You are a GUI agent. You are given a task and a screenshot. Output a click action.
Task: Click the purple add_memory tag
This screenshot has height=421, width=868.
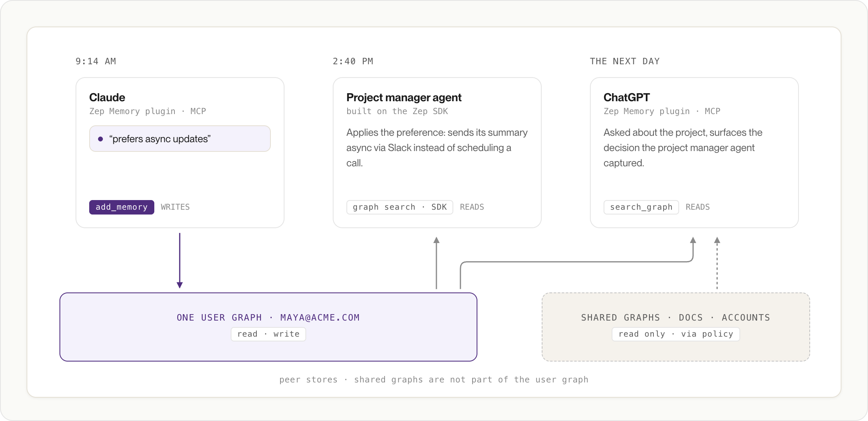122,207
